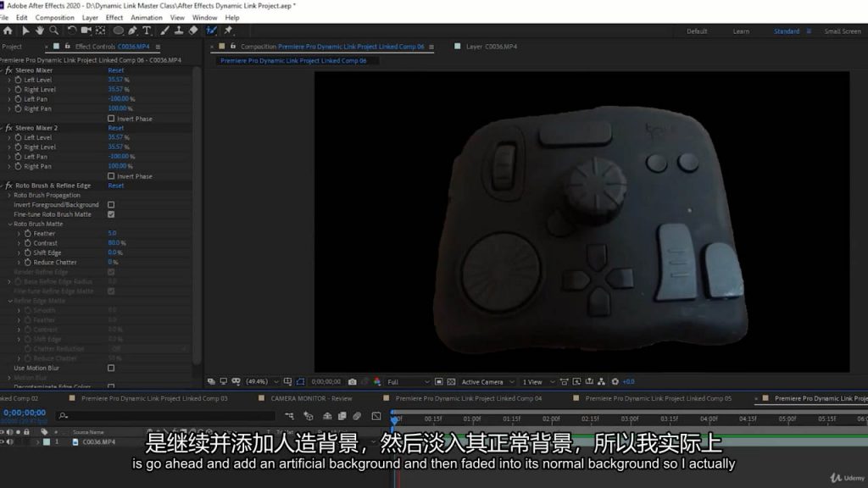Viewport: 868px width, 488px height.
Task: Expand the Shift Edge property
Action: [x=19, y=252]
